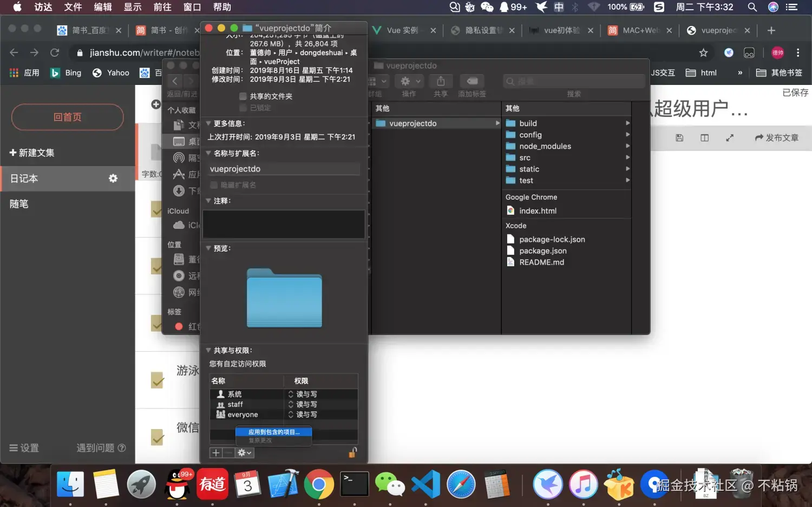Switch editor to split preview layout

click(704, 138)
